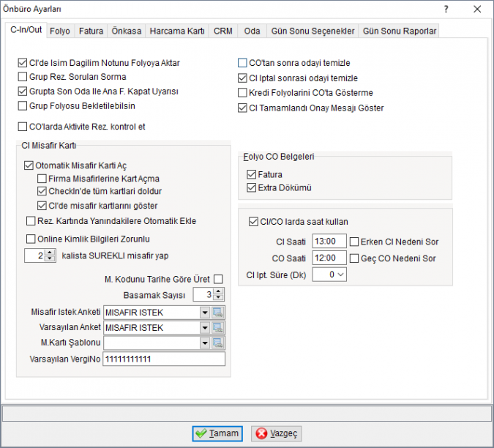494x448 pixels.
Task: Enable Geç CO Nedeni Sor
Action: coord(354,258)
